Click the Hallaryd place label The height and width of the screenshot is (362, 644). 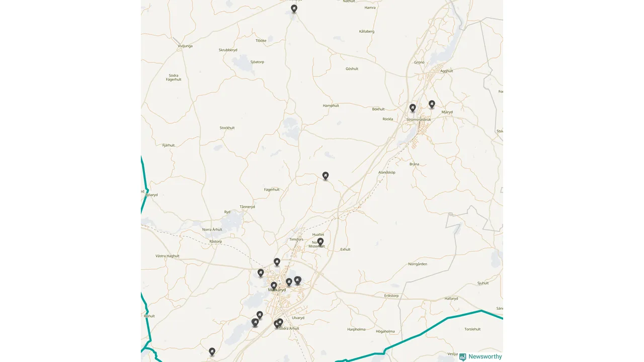(x=451, y=298)
